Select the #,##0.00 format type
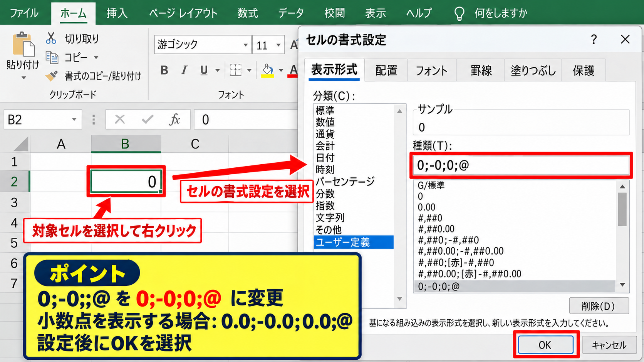This screenshot has height=362, width=644. pos(436,229)
